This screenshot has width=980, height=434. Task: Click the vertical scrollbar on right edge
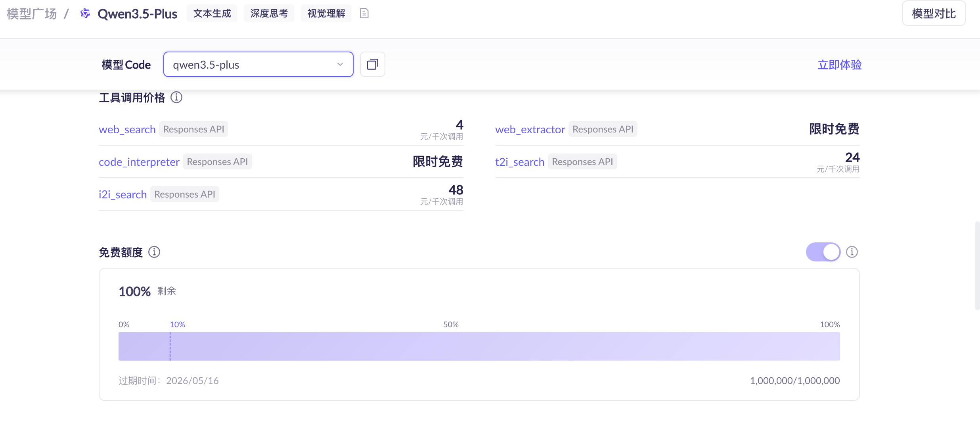[x=977, y=266]
